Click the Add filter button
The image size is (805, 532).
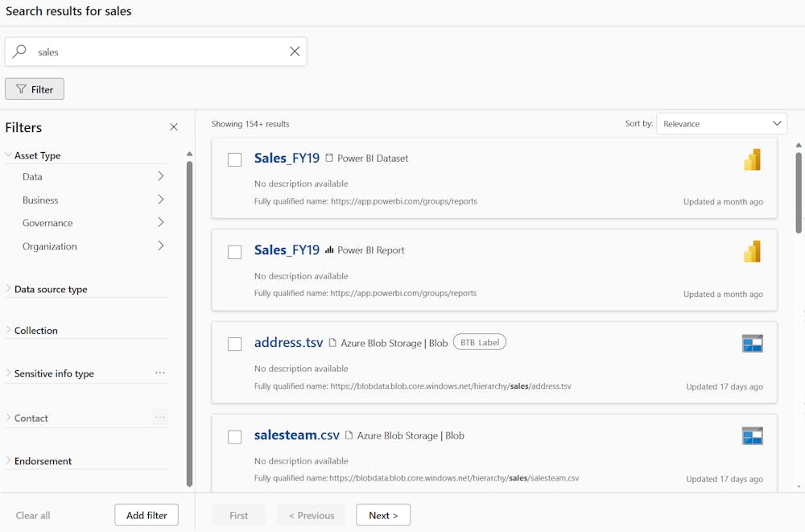pyautogui.click(x=147, y=515)
